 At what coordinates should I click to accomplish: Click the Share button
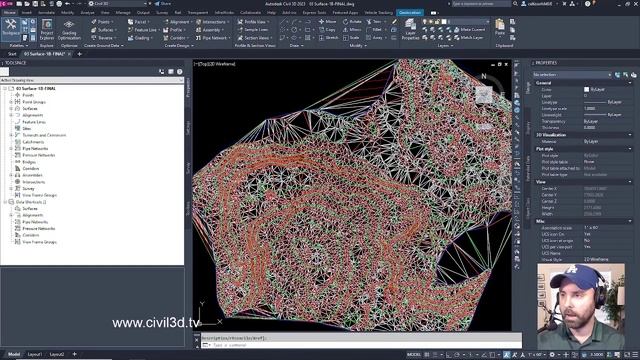coord(163,4)
